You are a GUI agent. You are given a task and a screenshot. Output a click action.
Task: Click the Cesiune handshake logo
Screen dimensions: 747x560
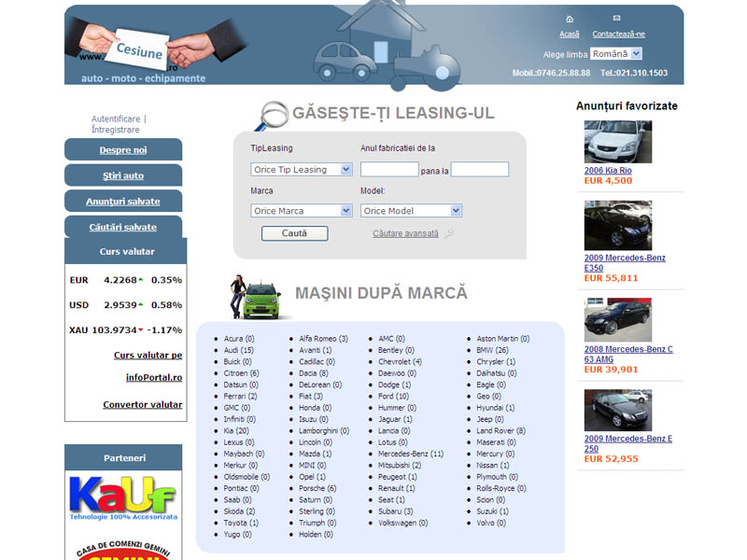click(157, 49)
